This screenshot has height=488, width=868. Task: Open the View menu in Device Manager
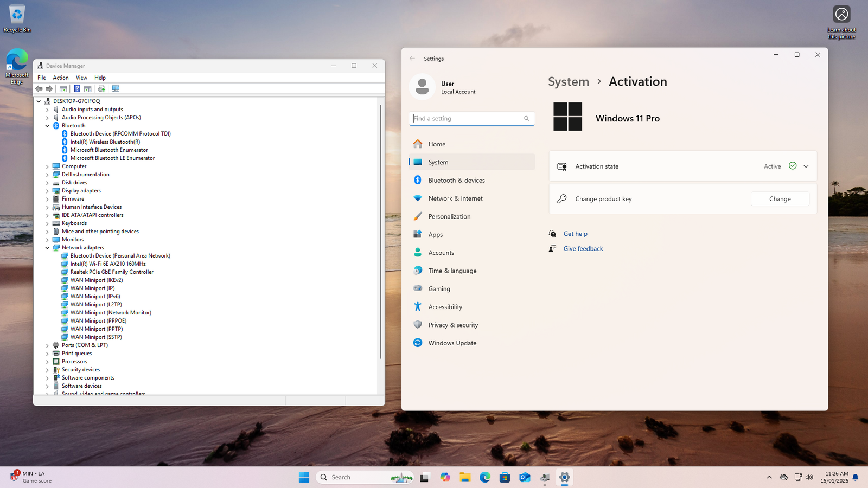click(x=81, y=78)
